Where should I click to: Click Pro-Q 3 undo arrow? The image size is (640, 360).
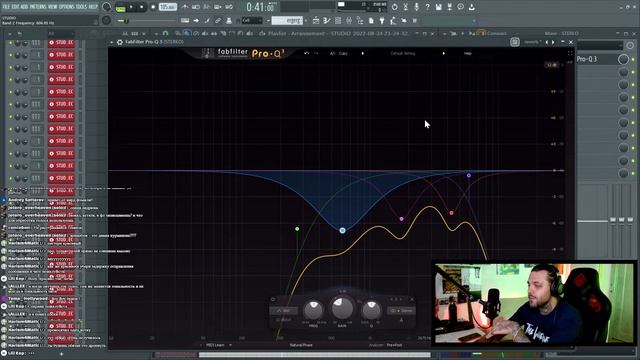pos(307,53)
